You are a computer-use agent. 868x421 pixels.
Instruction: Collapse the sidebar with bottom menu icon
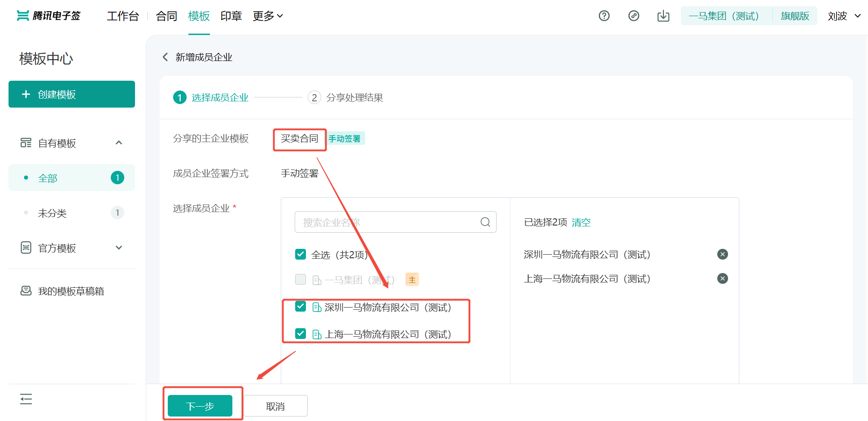(26, 399)
